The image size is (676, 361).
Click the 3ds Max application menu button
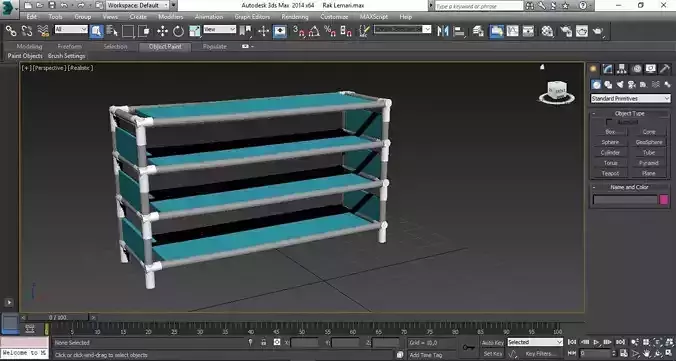9,9
